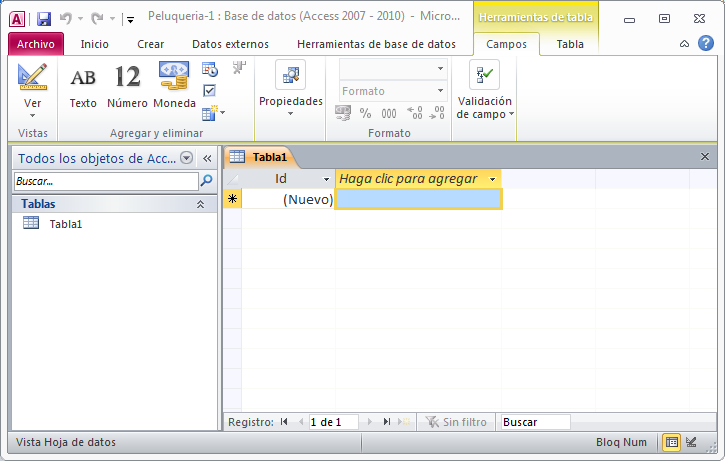Go to first record

pos(284,421)
